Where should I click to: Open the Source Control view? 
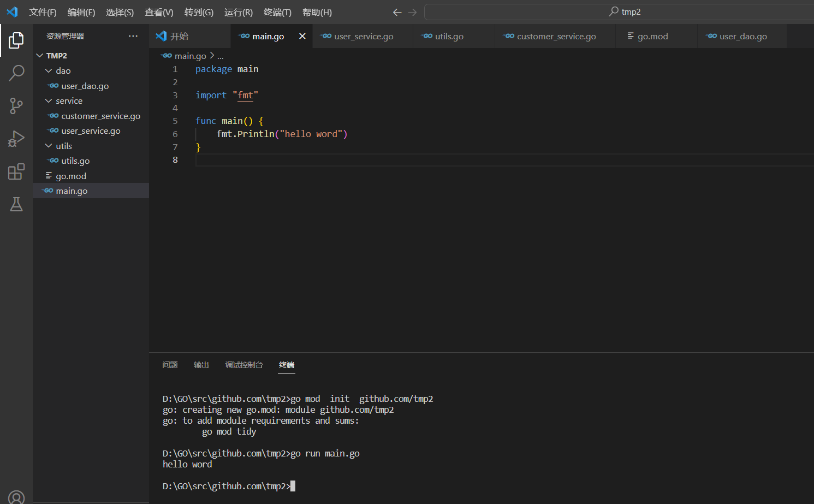[16, 106]
